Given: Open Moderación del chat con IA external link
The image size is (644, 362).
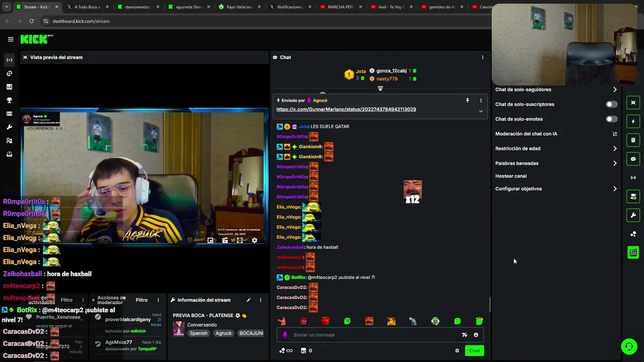Looking at the screenshot, I should click(x=615, y=134).
